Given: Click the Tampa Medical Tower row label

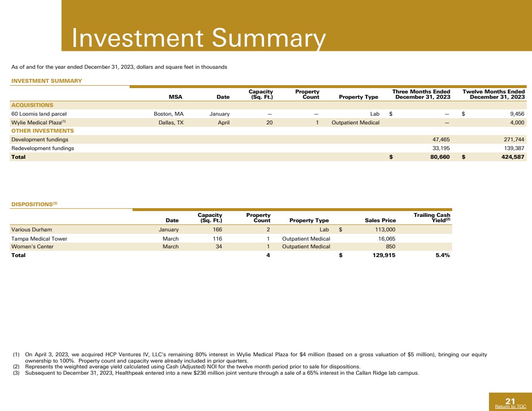Looking at the screenshot, I should [39, 239].
